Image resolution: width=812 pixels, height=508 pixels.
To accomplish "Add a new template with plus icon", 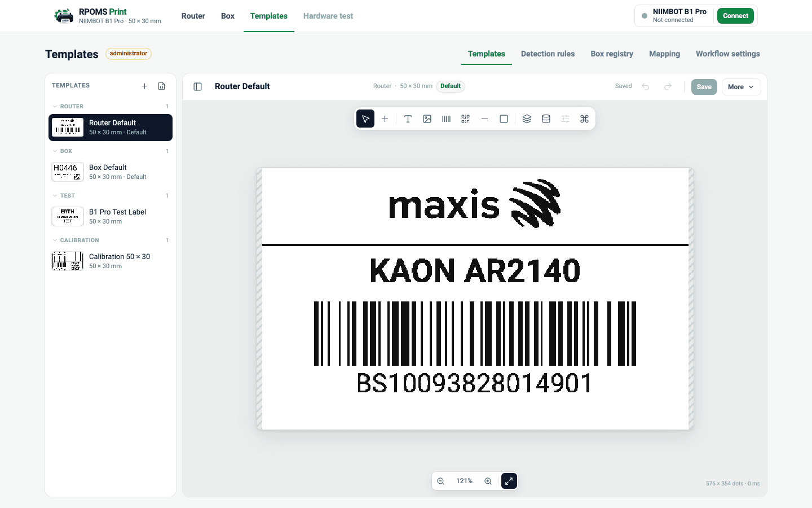I will pyautogui.click(x=144, y=86).
